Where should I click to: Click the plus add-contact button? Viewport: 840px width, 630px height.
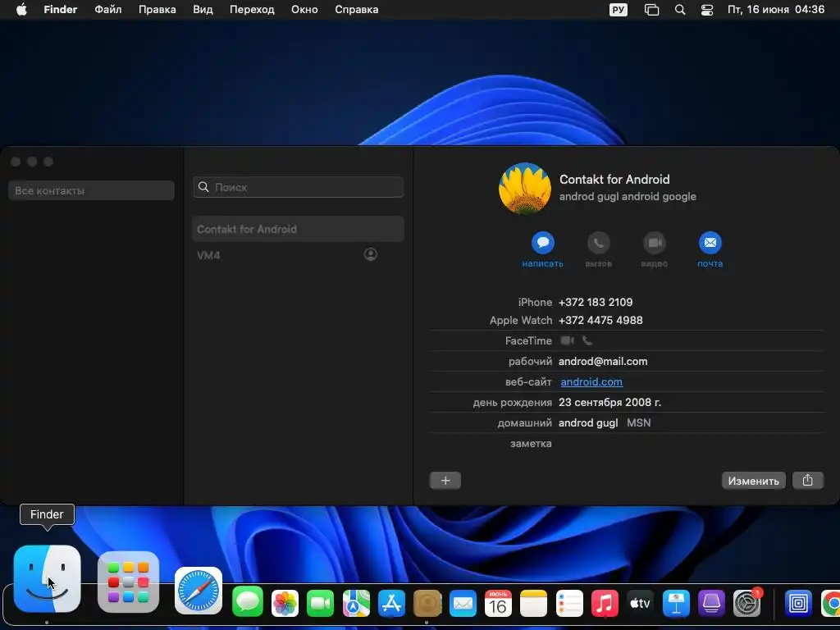(x=445, y=481)
